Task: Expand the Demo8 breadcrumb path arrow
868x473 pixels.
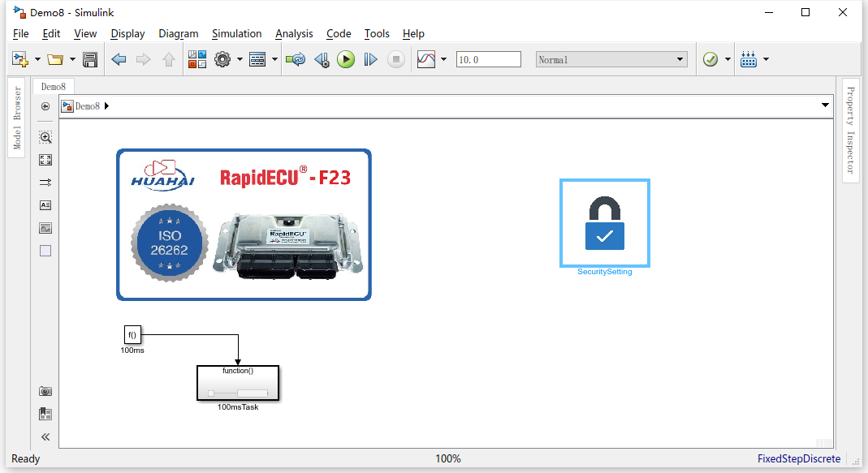Action: click(x=107, y=106)
